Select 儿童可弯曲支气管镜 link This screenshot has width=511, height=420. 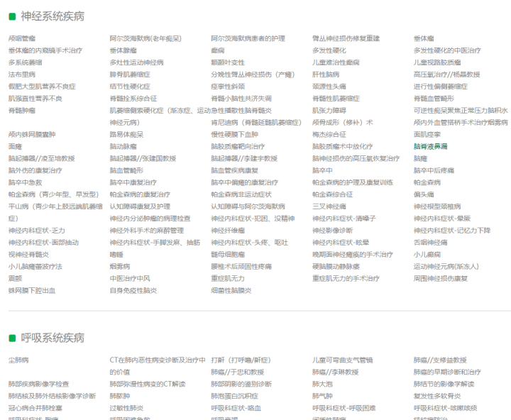click(342, 360)
